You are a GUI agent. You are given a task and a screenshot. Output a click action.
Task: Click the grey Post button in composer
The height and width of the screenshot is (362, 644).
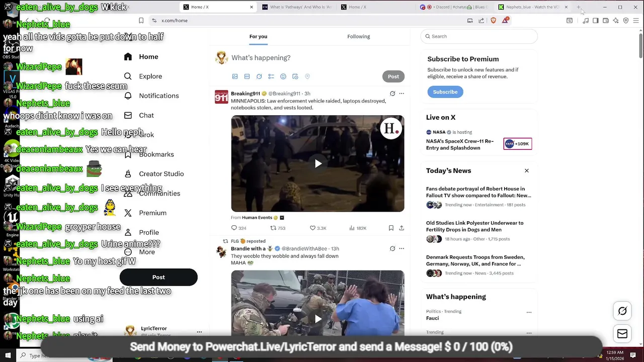[393, 76]
